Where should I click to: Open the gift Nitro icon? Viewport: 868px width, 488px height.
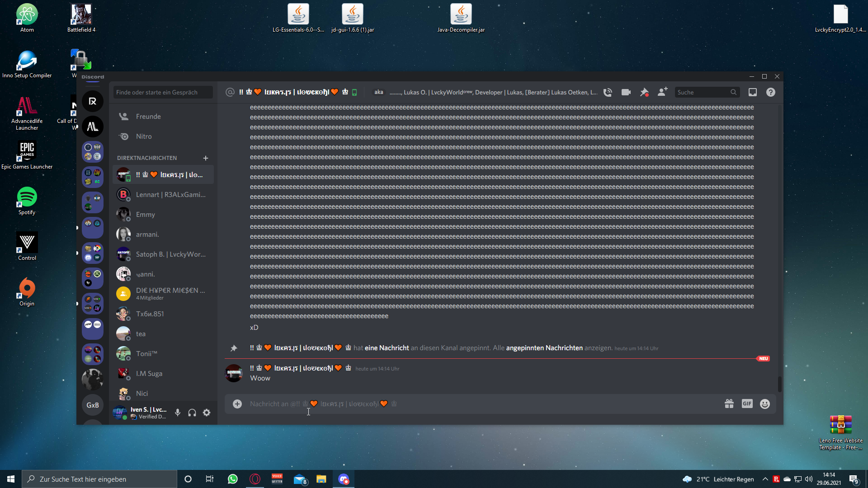click(x=729, y=404)
